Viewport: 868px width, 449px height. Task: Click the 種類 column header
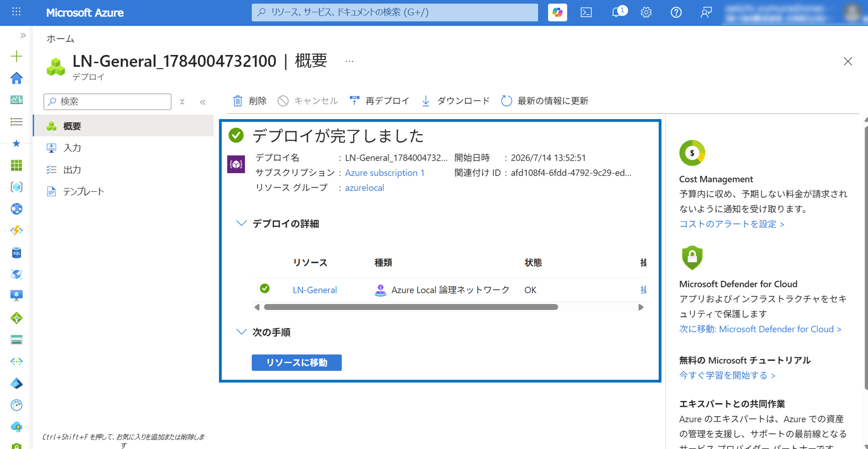(383, 262)
